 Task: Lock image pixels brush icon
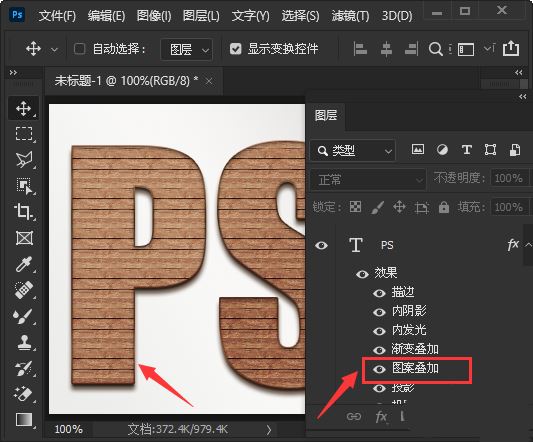coord(377,207)
